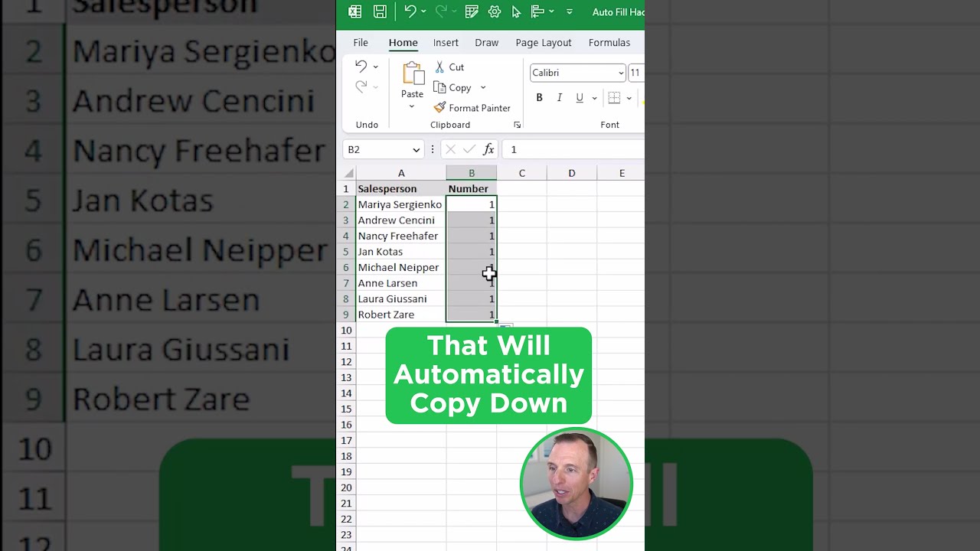The image size is (980, 551).
Task: Open Insert Function fx dialog
Action: 488,149
